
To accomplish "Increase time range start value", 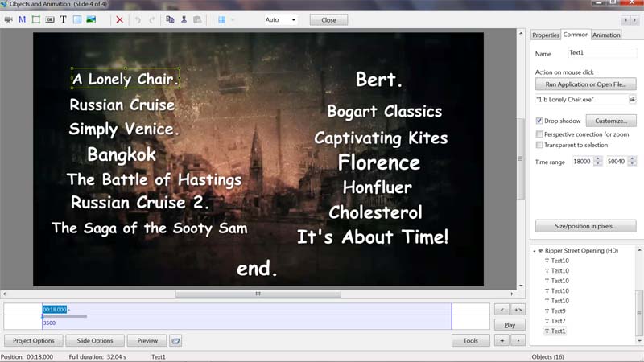I will (598, 158).
